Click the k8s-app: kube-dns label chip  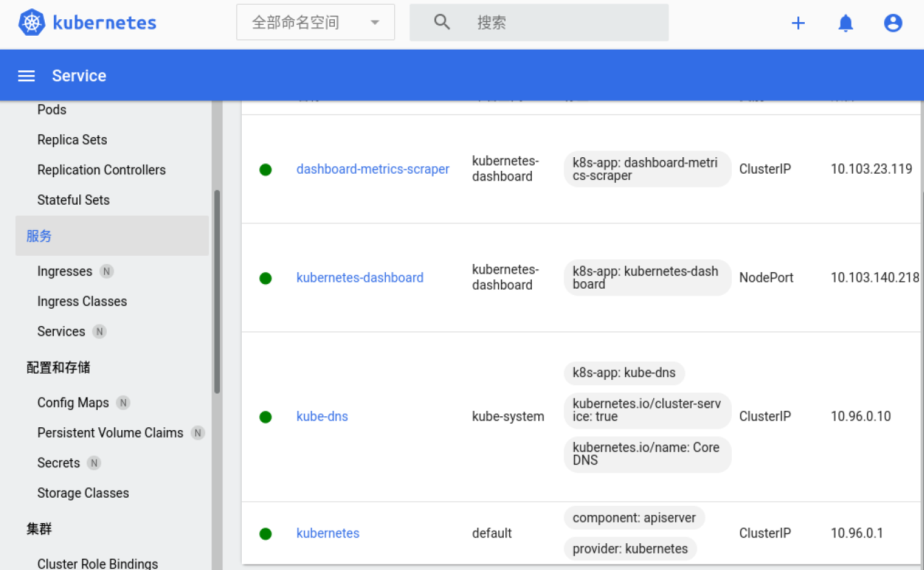click(x=624, y=373)
